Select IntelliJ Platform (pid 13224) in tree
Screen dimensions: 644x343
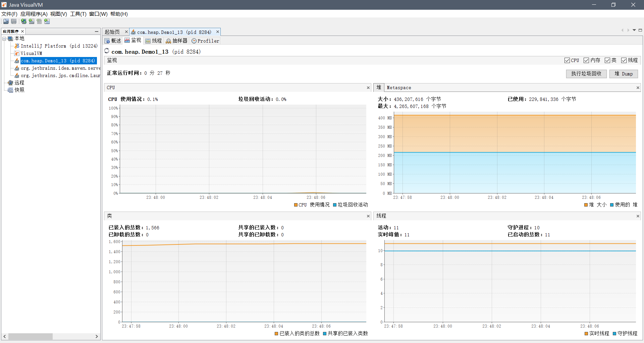[59, 46]
